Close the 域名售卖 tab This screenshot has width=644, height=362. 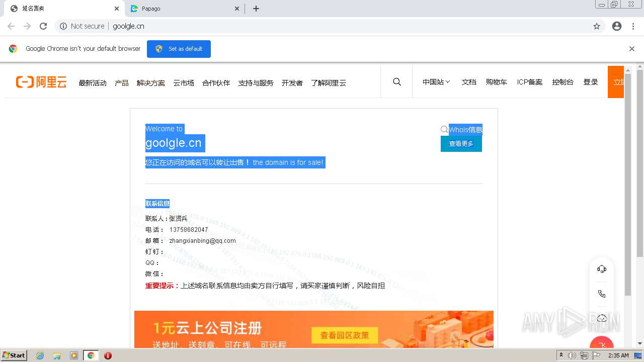coord(117,9)
